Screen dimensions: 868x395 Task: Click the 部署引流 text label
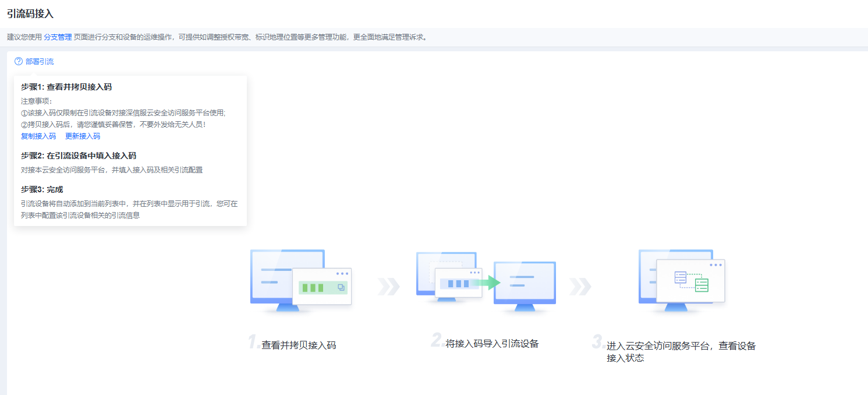click(x=40, y=61)
